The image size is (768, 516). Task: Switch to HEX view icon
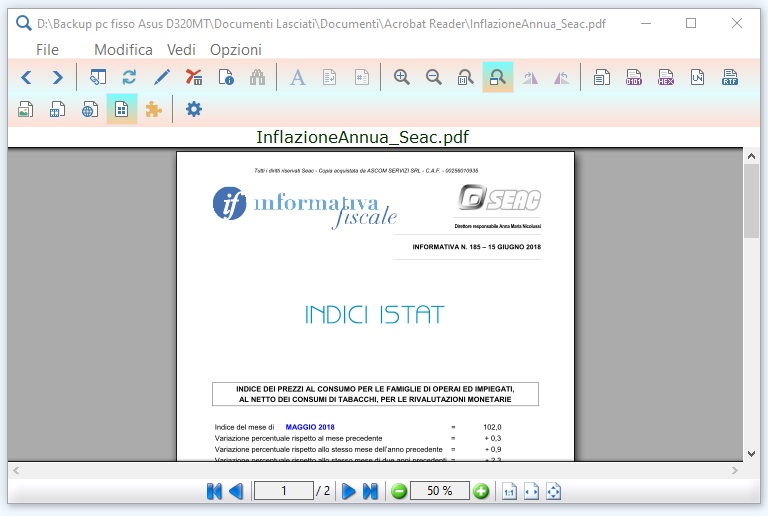(x=666, y=77)
